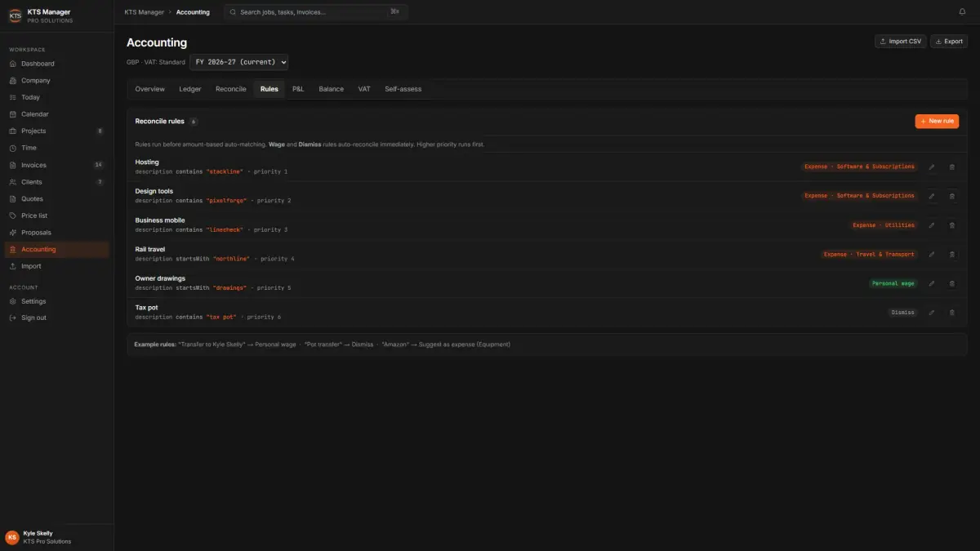Edit the Business mobile rule

point(932,225)
